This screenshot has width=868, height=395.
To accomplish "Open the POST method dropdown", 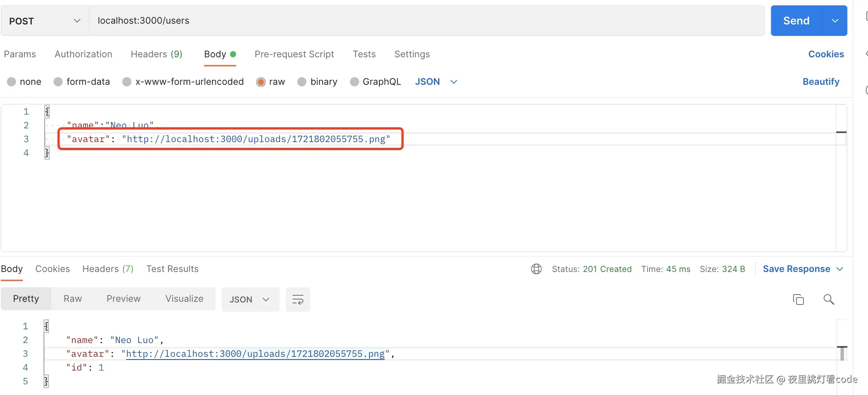I will pyautogui.click(x=45, y=21).
